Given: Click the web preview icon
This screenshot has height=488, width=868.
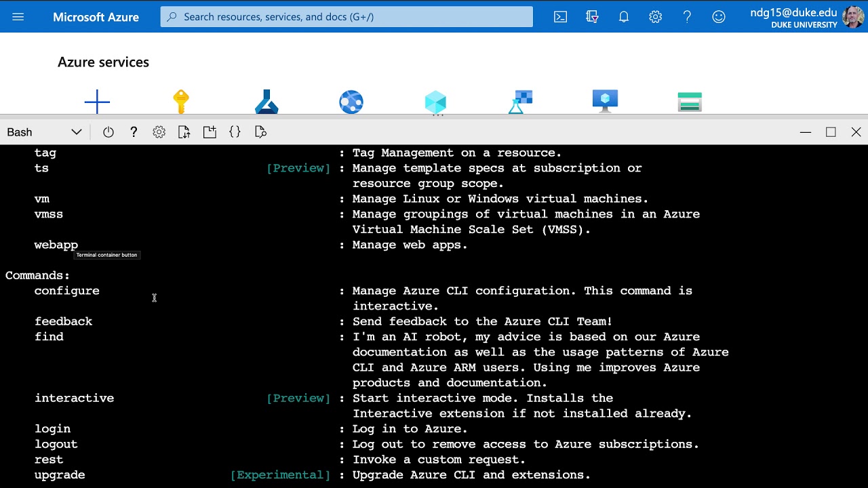Looking at the screenshot, I should 260,132.
